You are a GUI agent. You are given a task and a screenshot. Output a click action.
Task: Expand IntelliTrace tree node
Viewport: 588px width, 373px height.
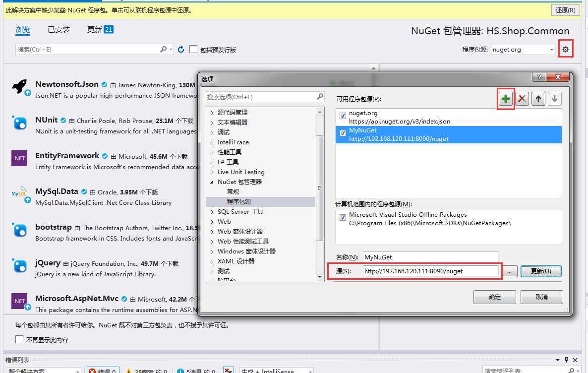pyautogui.click(x=212, y=142)
